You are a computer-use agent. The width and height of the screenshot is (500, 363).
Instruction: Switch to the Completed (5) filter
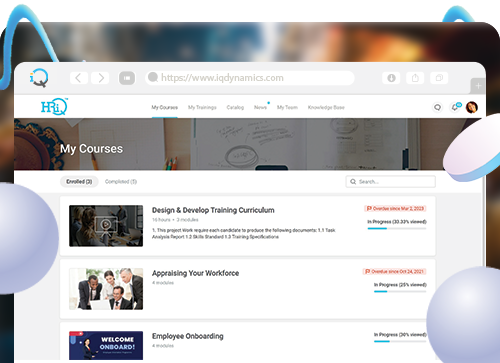coord(121,182)
